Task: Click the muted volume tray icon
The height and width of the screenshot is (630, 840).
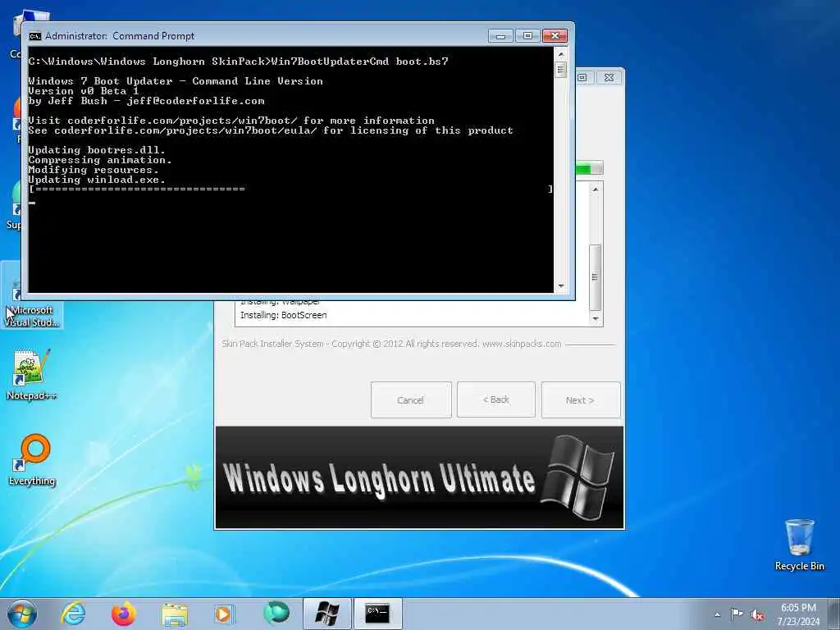Action: 757,614
